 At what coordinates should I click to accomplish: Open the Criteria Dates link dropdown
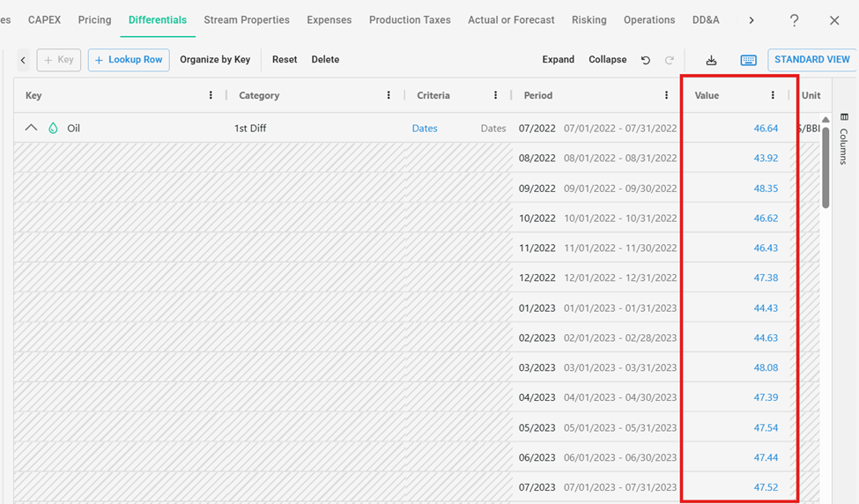425,128
